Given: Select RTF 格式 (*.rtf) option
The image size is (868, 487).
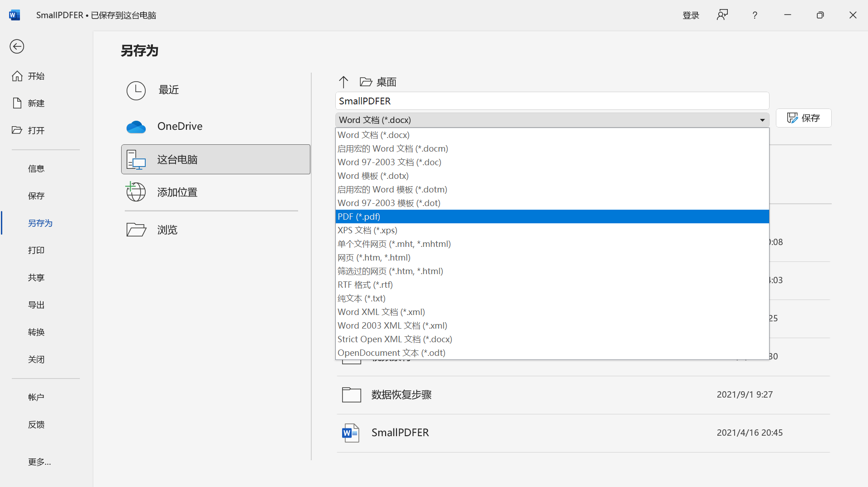Looking at the screenshot, I should coord(365,285).
